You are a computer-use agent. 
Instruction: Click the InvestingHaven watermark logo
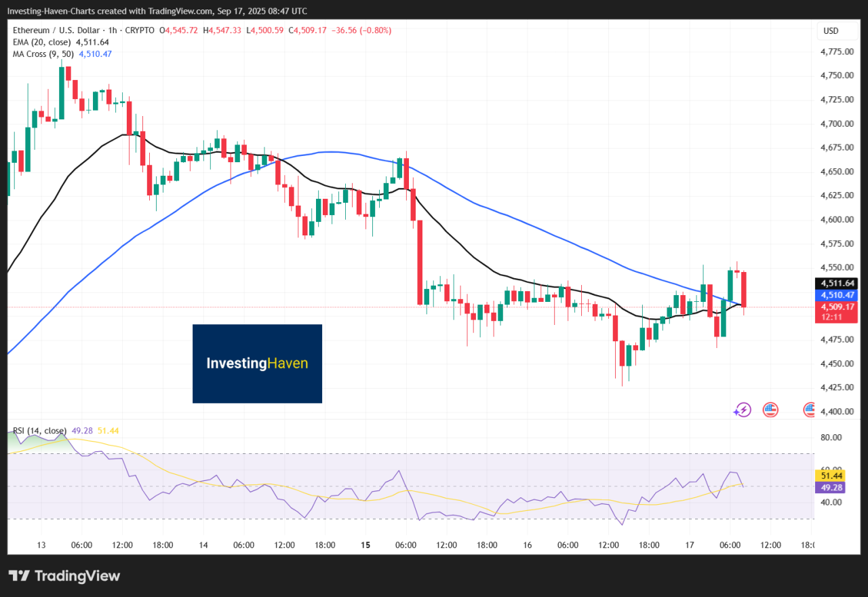[257, 364]
